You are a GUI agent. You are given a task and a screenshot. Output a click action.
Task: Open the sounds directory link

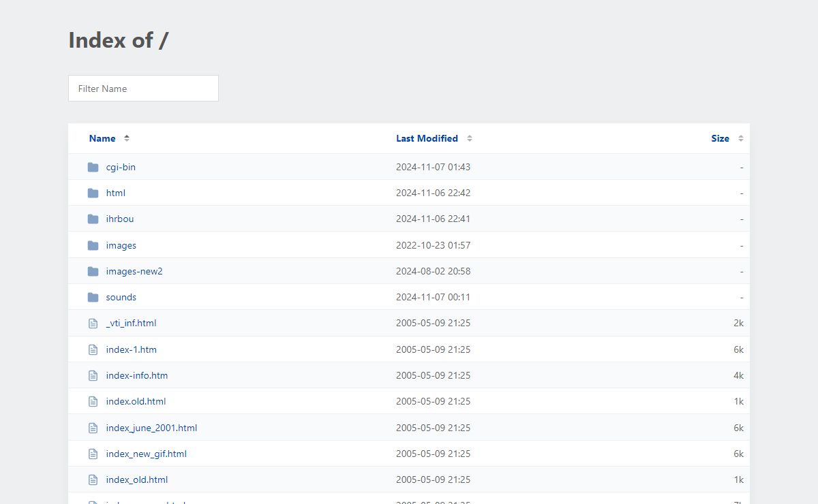click(121, 297)
